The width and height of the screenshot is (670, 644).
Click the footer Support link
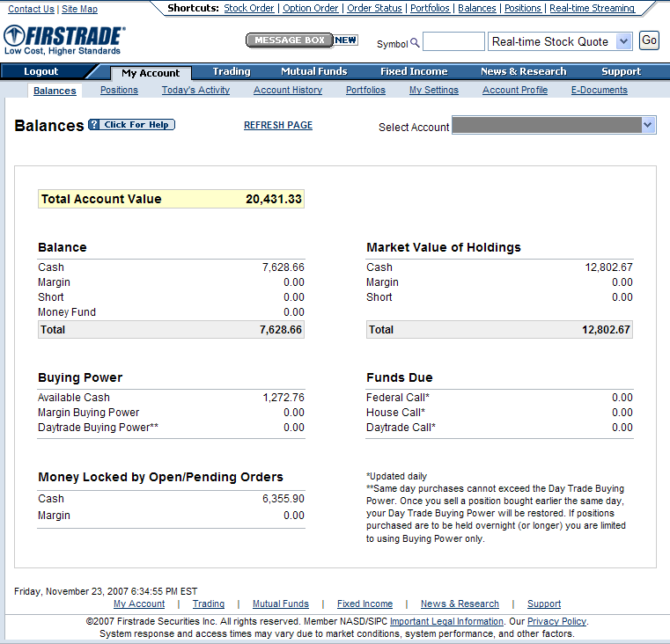pos(544,604)
